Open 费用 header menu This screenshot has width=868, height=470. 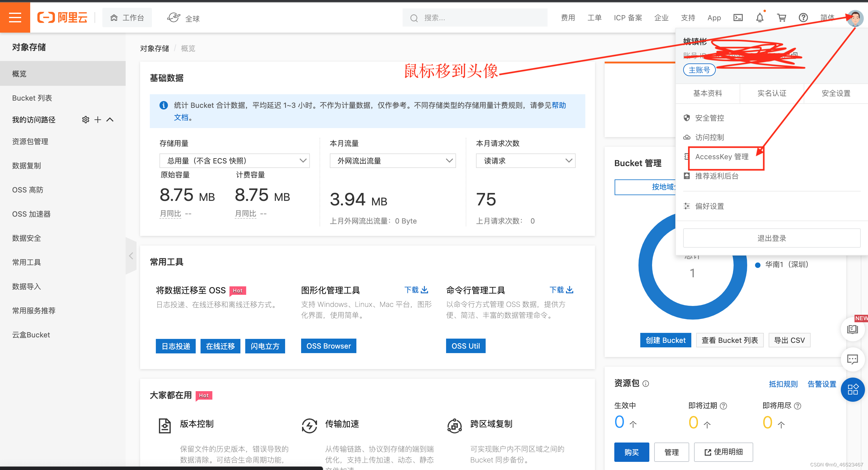(x=568, y=18)
